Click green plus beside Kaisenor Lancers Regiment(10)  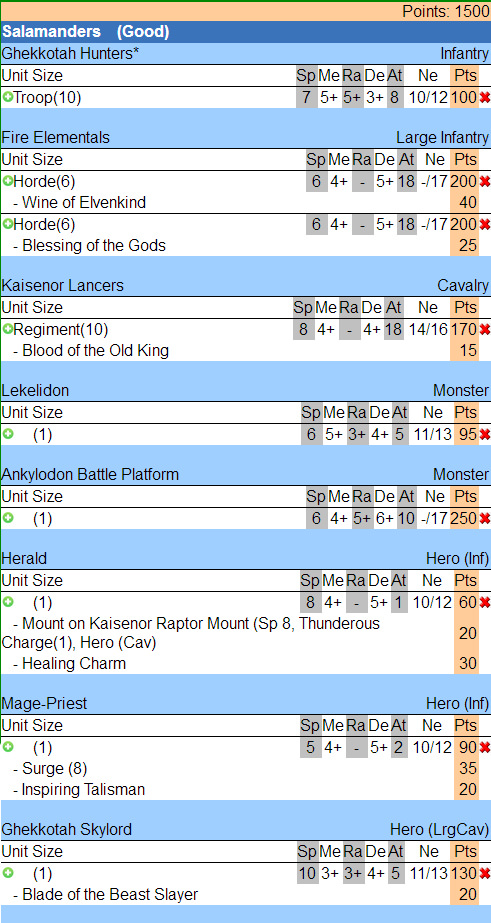coord(7,329)
